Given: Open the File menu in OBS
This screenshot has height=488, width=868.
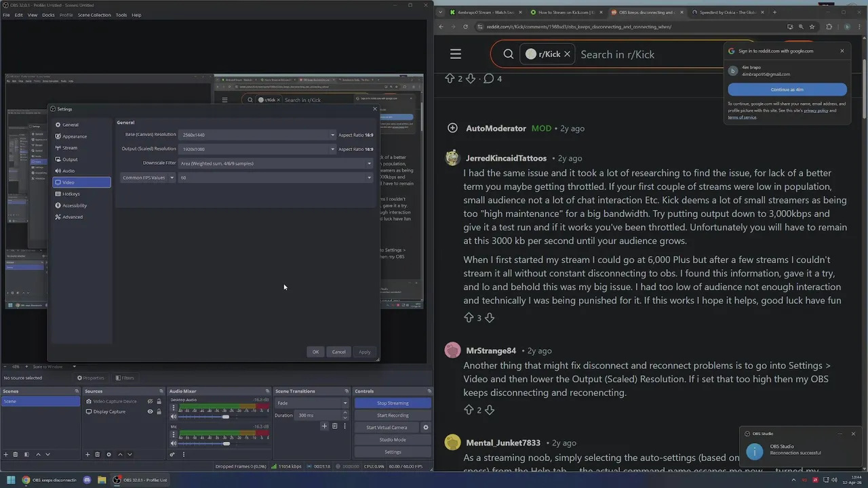Looking at the screenshot, I should click(6, 15).
